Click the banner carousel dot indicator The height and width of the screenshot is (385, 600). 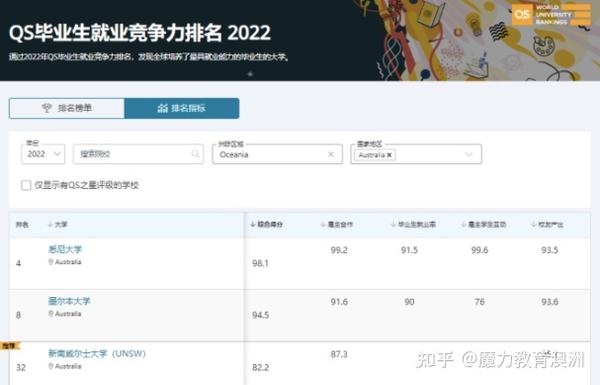click(250, 74)
